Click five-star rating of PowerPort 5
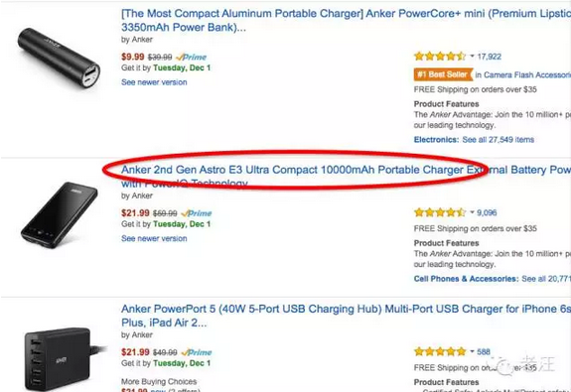The width and height of the screenshot is (571, 392). 440,351
